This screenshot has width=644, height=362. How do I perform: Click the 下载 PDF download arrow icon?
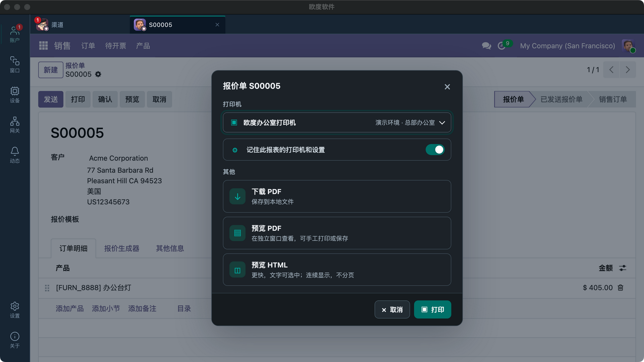237,196
